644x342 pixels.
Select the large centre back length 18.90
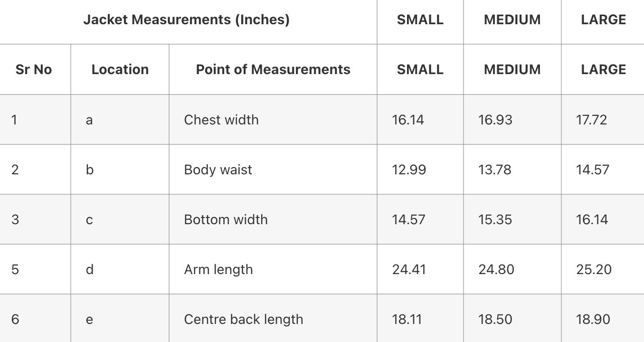593,320
